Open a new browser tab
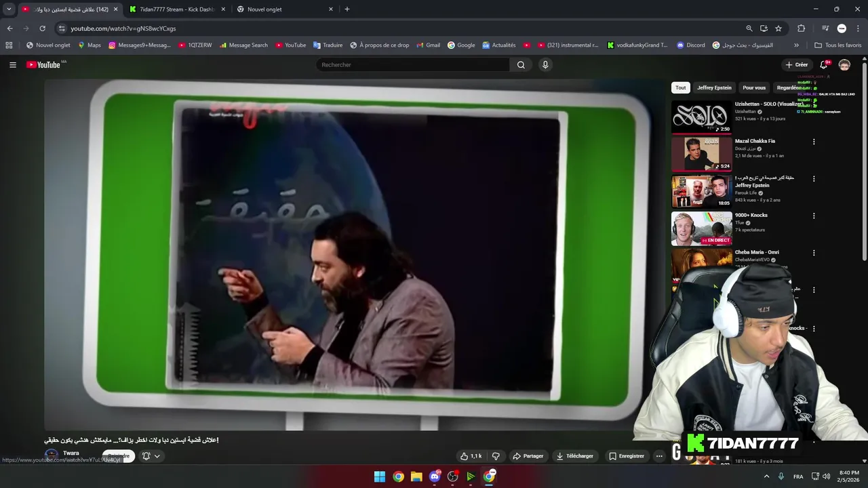This screenshot has height=488, width=868. tap(347, 9)
